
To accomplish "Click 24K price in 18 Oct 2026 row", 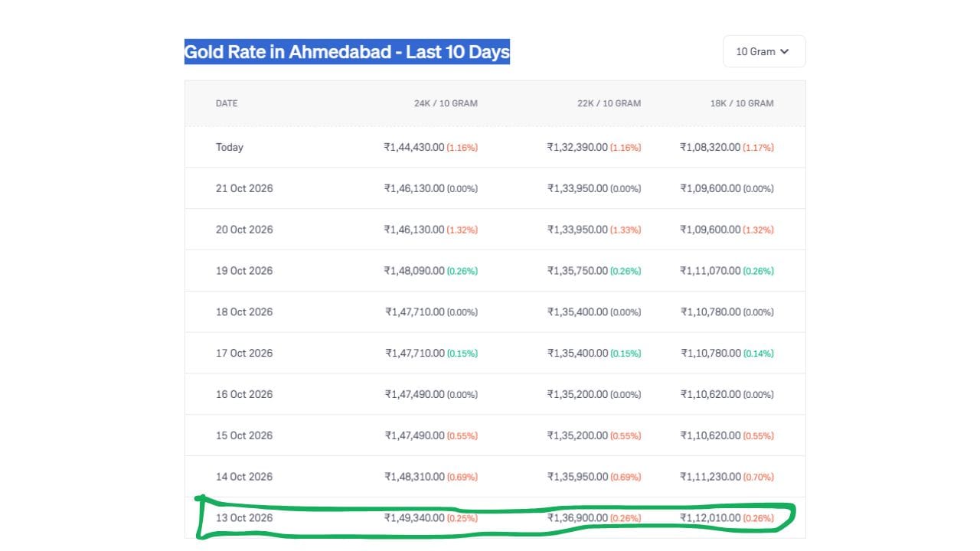I will [x=414, y=312].
